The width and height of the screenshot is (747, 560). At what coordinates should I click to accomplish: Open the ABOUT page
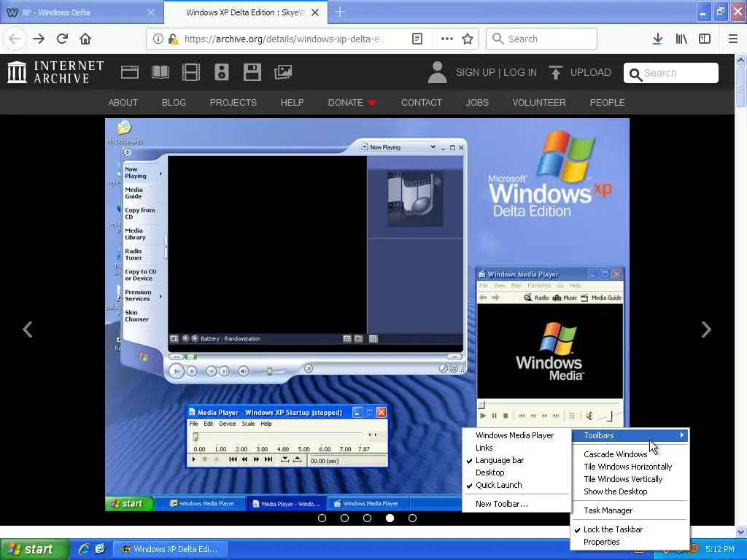(x=123, y=102)
